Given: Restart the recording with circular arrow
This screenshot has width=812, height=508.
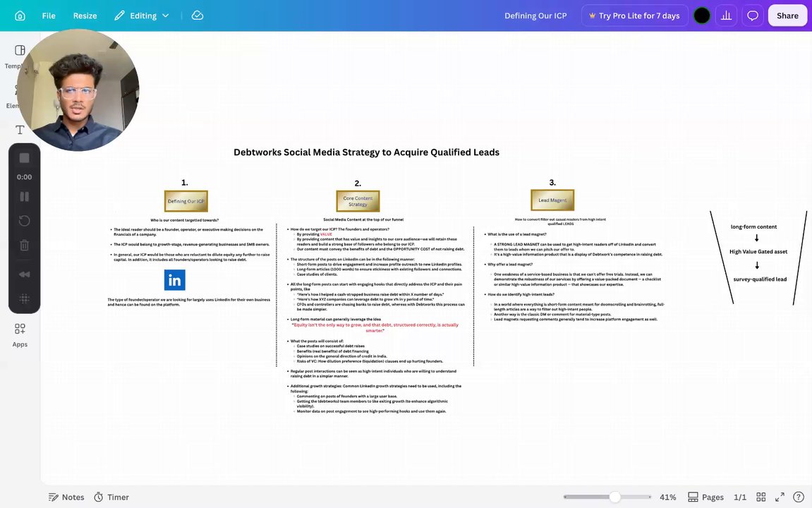Looking at the screenshot, I should [25, 221].
